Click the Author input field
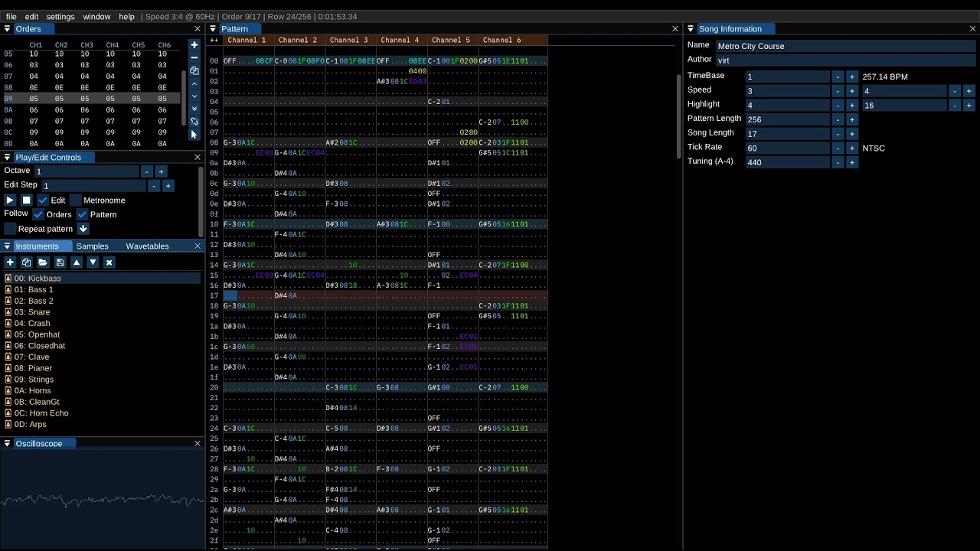This screenshot has height=551, width=980. point(844,60)
